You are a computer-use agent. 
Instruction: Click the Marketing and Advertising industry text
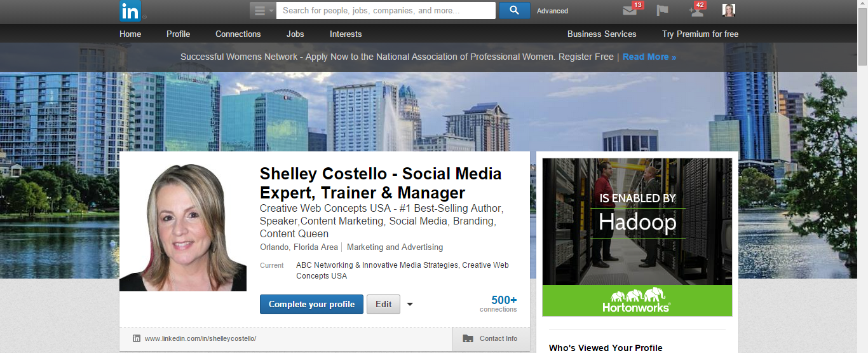click(395, 247)
